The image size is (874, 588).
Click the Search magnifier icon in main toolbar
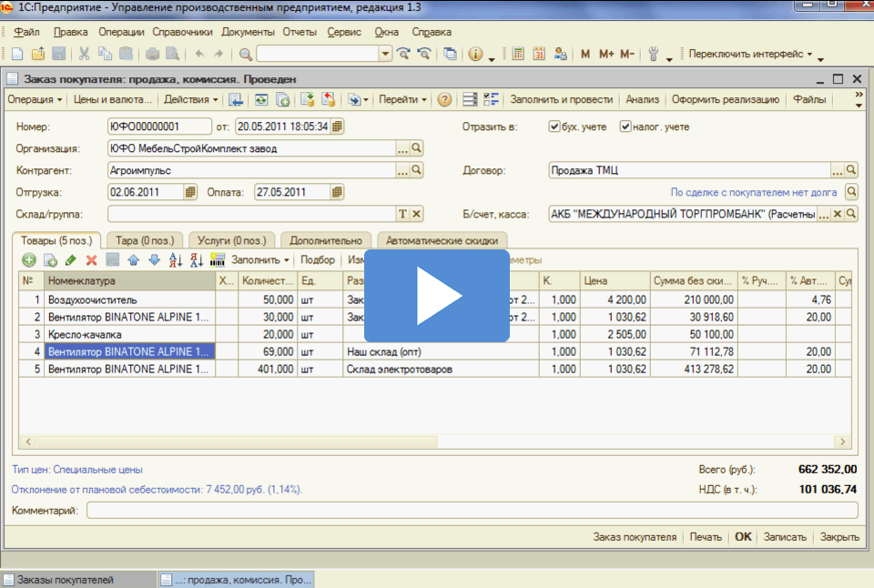pos(245,54)
